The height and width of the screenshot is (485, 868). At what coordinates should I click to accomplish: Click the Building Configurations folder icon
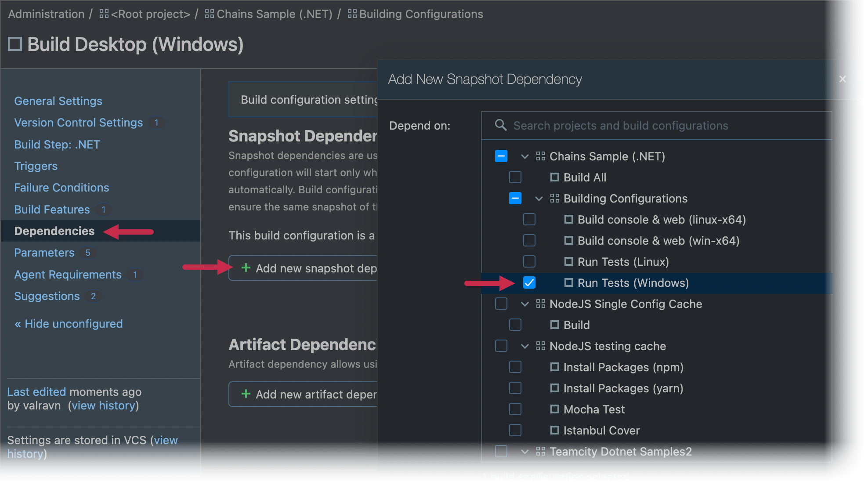pyautogui.click(x=554, y=199)
